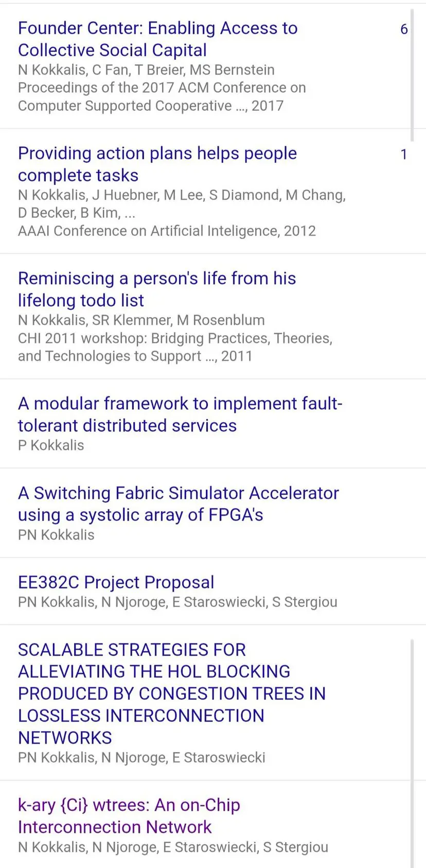Open "Providing action plans helps people" article
Viewport: 426px width, 868px height.
157,164
